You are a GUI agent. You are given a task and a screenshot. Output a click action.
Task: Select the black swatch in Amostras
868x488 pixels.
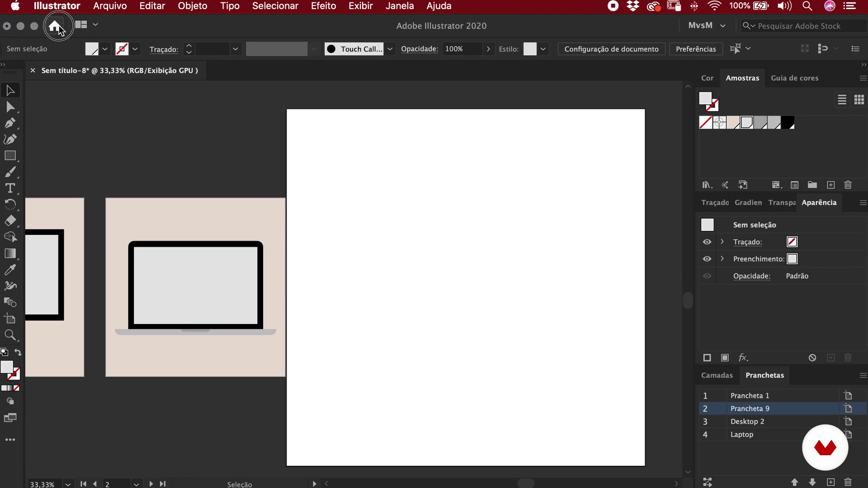788,122
